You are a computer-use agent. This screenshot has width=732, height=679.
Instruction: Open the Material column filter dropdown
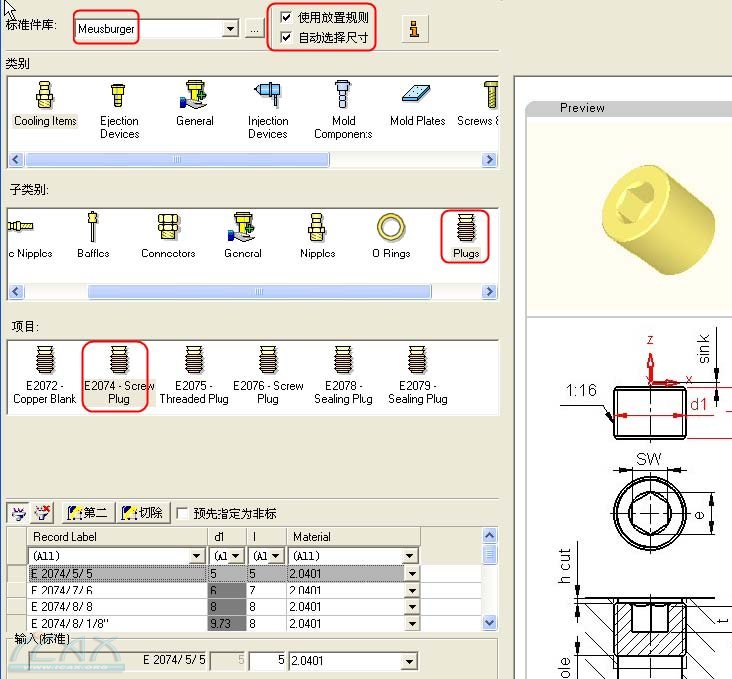tap(410, 556)
